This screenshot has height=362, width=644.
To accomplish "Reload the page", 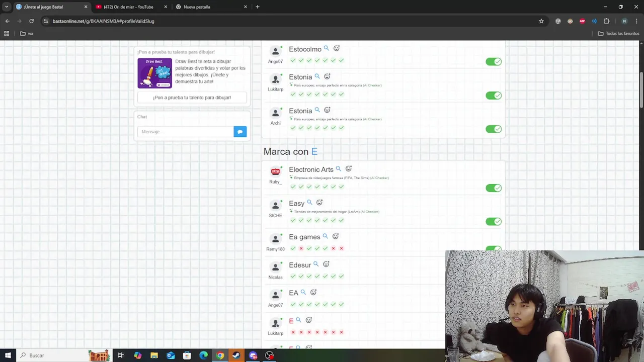I will (x=31, y=21).
